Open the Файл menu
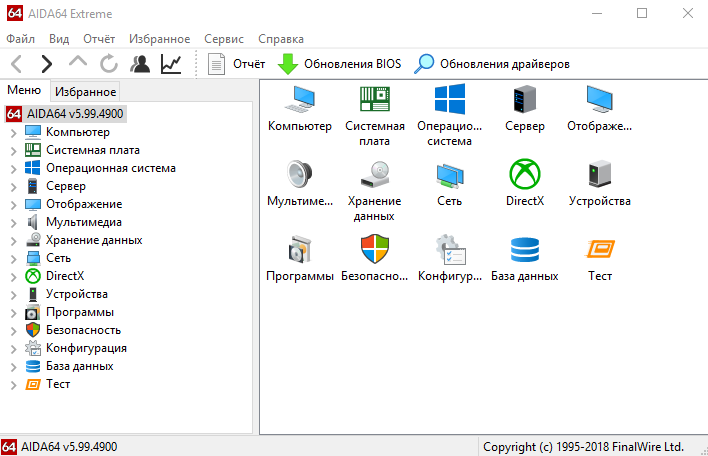 pyautogui.click(x=20, y=39)
